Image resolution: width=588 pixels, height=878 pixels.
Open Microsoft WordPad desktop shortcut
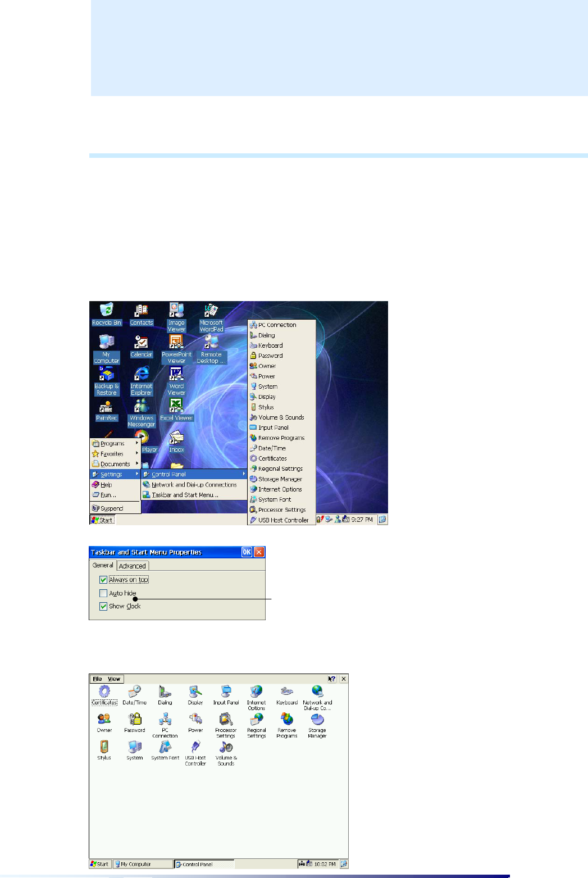point(211,317)
